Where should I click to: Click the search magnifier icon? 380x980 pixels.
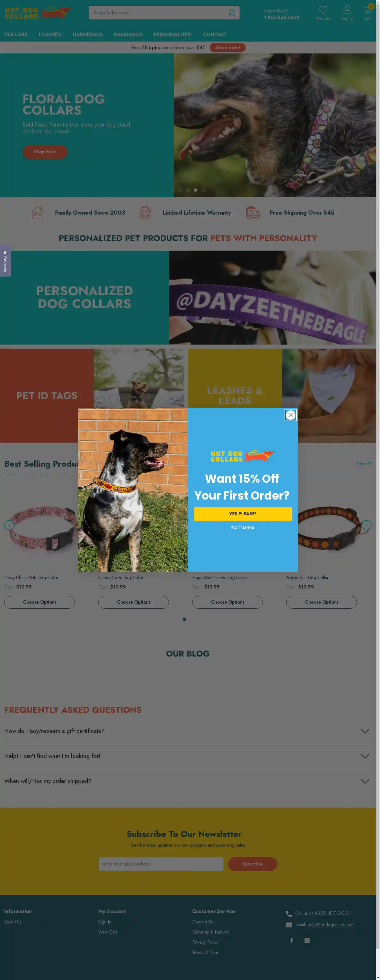232,13
